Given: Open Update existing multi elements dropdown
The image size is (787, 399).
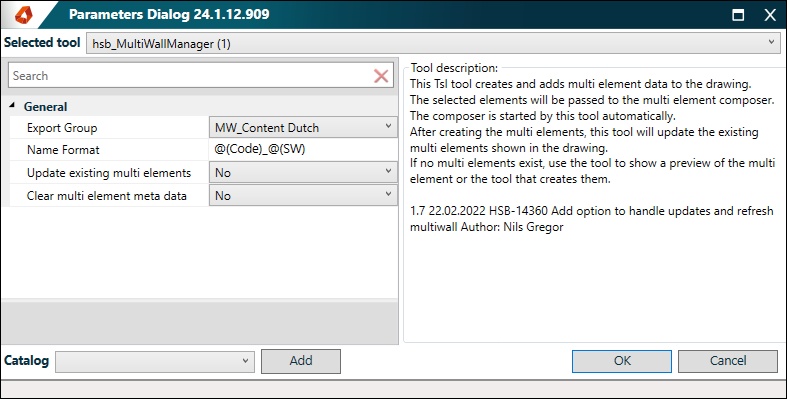Looking at the screenshot, I should click(303, 173).
